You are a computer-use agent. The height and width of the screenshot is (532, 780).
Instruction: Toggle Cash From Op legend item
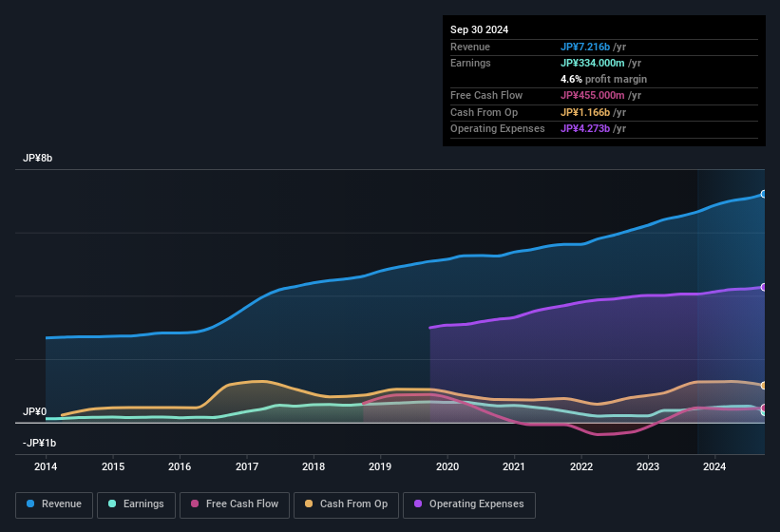tap(345, 504)
